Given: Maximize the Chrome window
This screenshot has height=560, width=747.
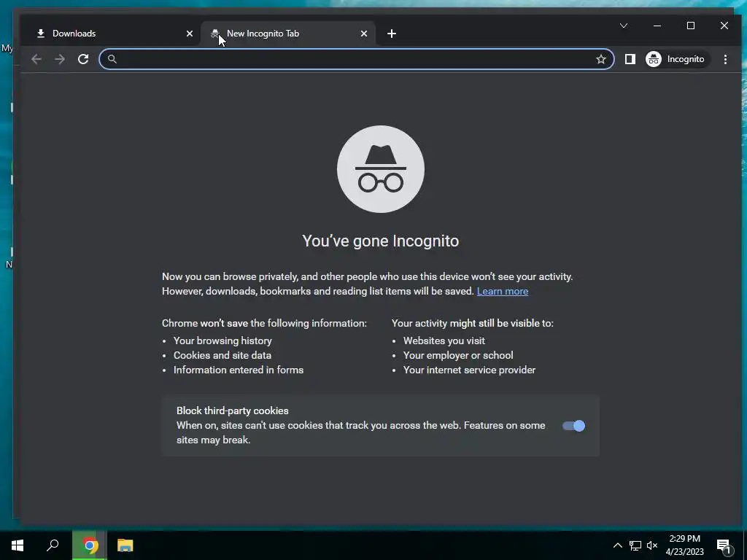Looking at the screenshot, I should [691, 26].
